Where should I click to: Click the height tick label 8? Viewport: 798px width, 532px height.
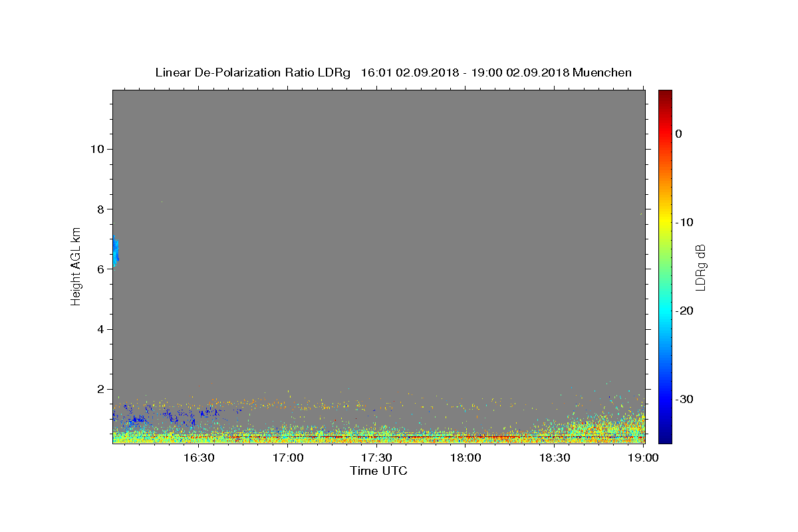pos(99,209)
